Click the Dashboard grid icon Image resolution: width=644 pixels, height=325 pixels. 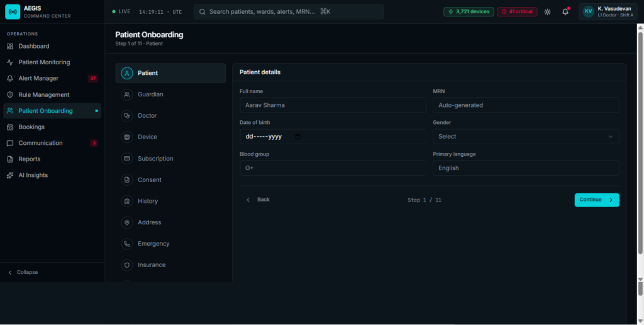[x=10, y=46]
